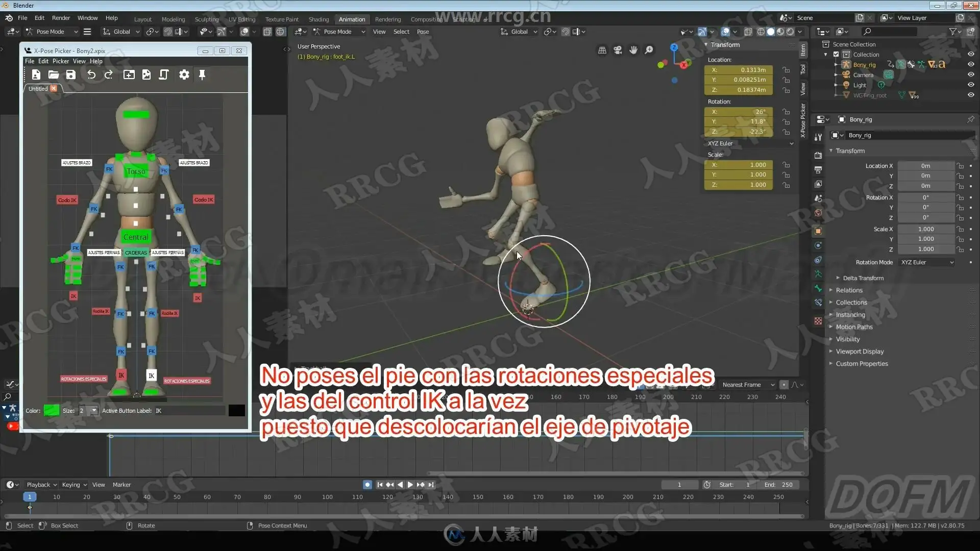
Task: Click Active Button Label input field
Action: tap(189, 411)
